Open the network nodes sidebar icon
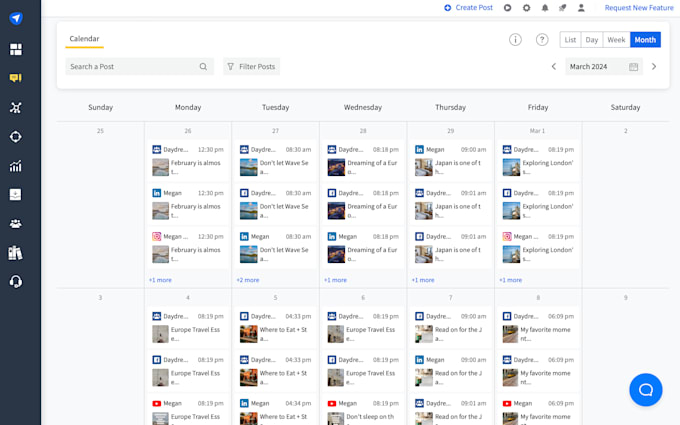 coord(16,108)
